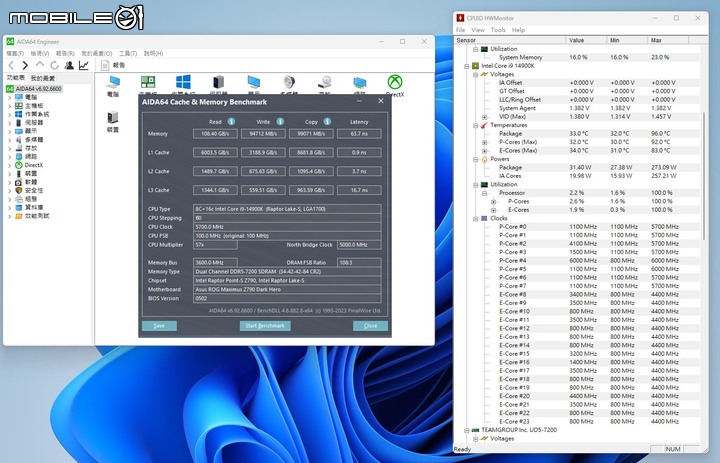Go forward with the AIDA64 toolbar right arrow
The image size is (720, 463).
tap(25, 66)
